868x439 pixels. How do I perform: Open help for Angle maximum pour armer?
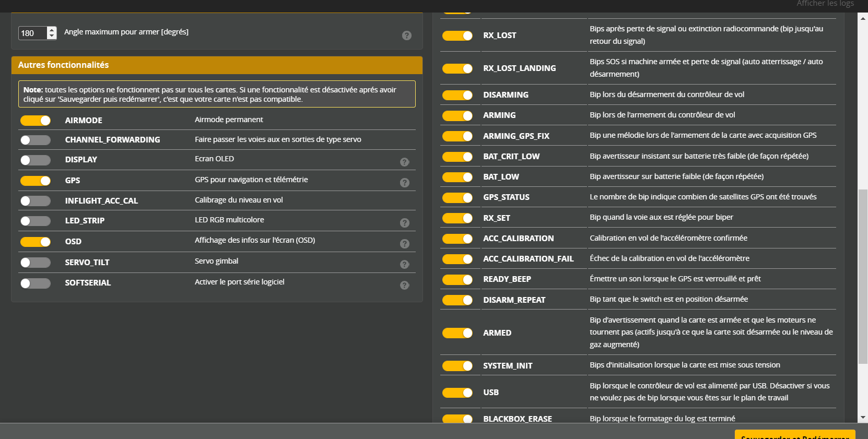click(x=406, y=35)
